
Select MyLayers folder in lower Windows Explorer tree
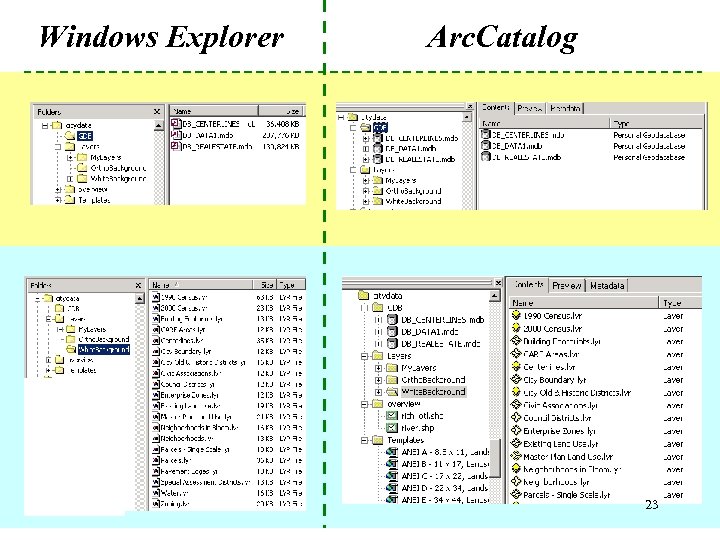tap(92, 329)
